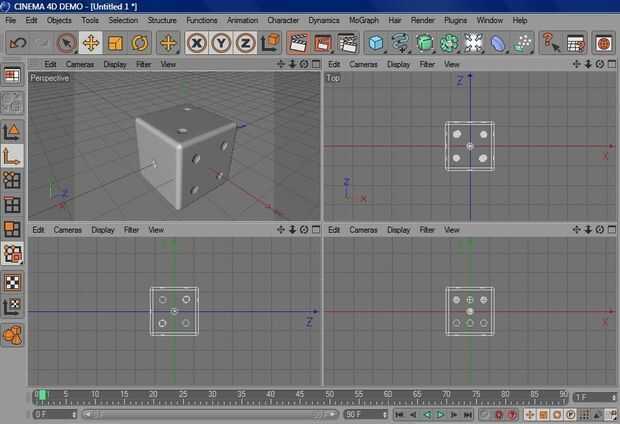
Task: Open Cameras menu in Perspective viewport
Action: tap(80, 64)
